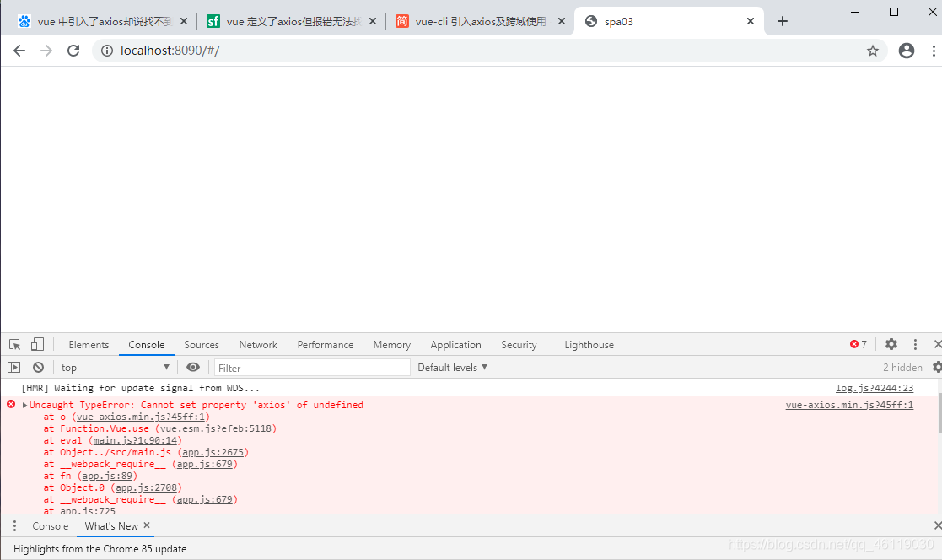Open the 'top' JavaScript context dropdown
Viewport: 942px width, 560px height.
[115, 368]
